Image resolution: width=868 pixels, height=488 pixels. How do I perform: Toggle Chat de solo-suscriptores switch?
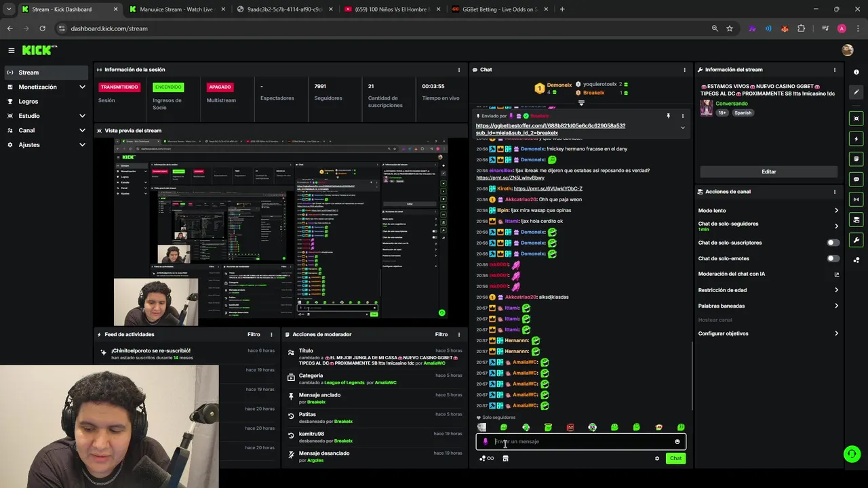(x=833, y=243)
